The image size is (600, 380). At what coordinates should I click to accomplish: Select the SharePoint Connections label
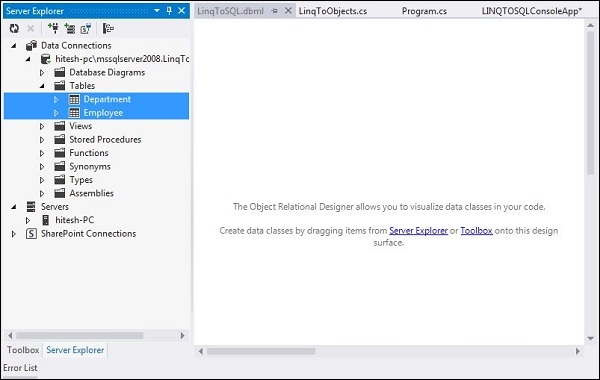tap(88, 233)
